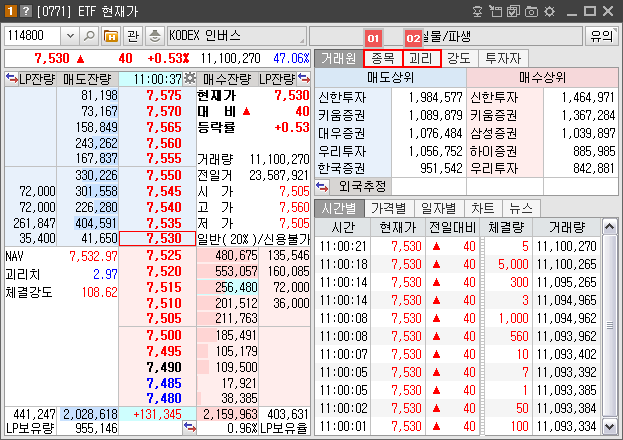Toggle the right LP잔량 column arrows
Viewport: 623px width, 440px height.
[x=304, y=78]
